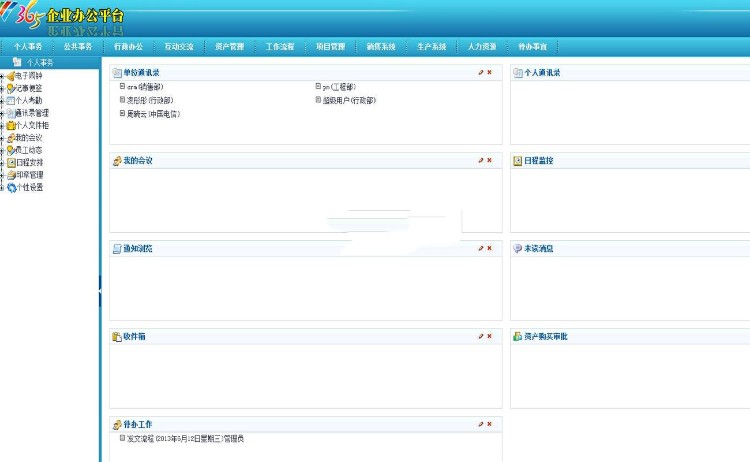
Task: Open the 行政办公 menu tab
Action: [128, 46]
